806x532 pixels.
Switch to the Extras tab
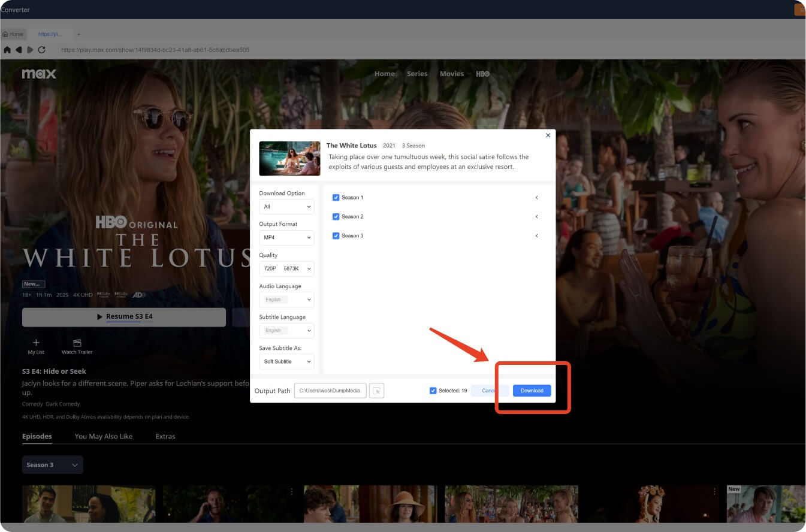point(165,436)
